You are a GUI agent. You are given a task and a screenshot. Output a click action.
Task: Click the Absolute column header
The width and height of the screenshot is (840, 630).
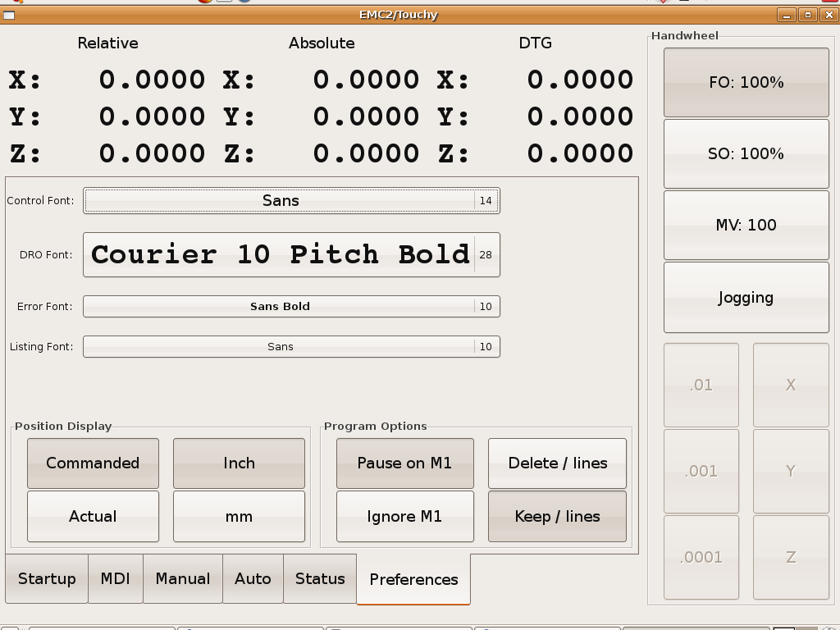(x=322, y=43)
